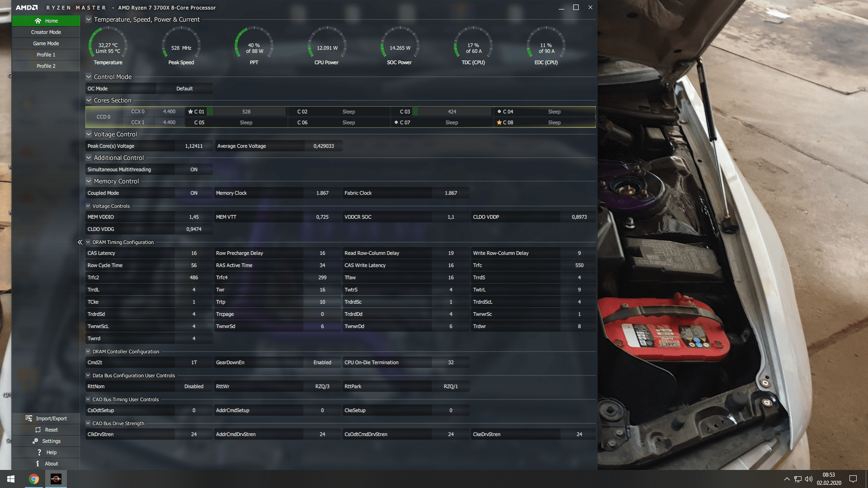Click the Import/Export button label

[52, 418]
